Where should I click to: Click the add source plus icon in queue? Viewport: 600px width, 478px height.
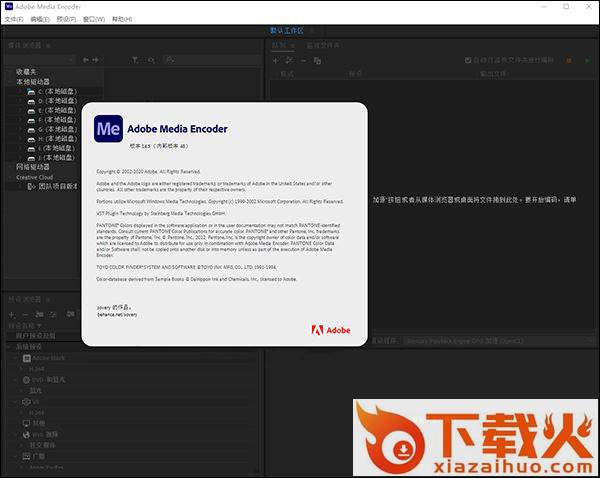(x=276, y=60)
